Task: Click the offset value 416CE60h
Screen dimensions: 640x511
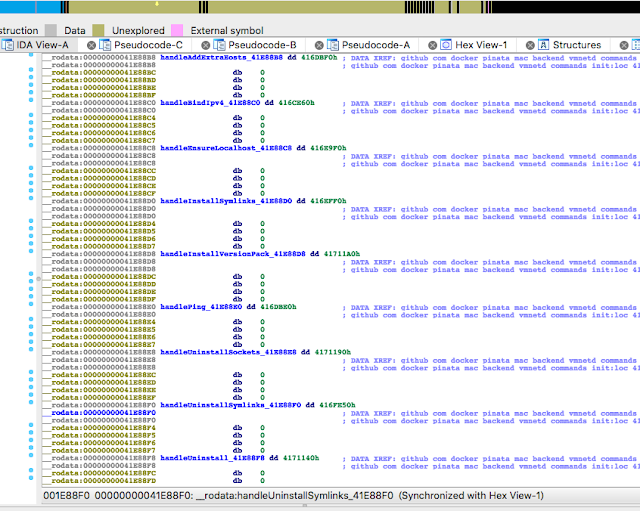Action: pos(296,103)
